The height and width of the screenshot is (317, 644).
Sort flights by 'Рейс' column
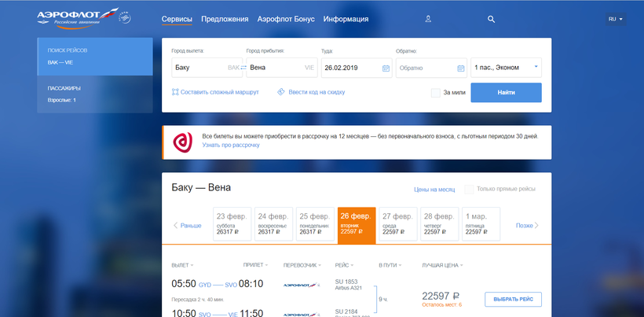pos(344,265)
